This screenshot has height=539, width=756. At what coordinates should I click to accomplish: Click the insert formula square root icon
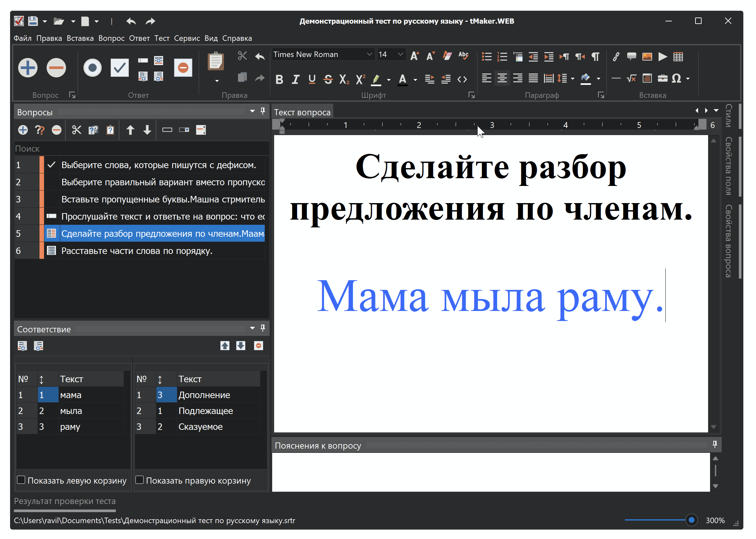click(x=631, y=78)
